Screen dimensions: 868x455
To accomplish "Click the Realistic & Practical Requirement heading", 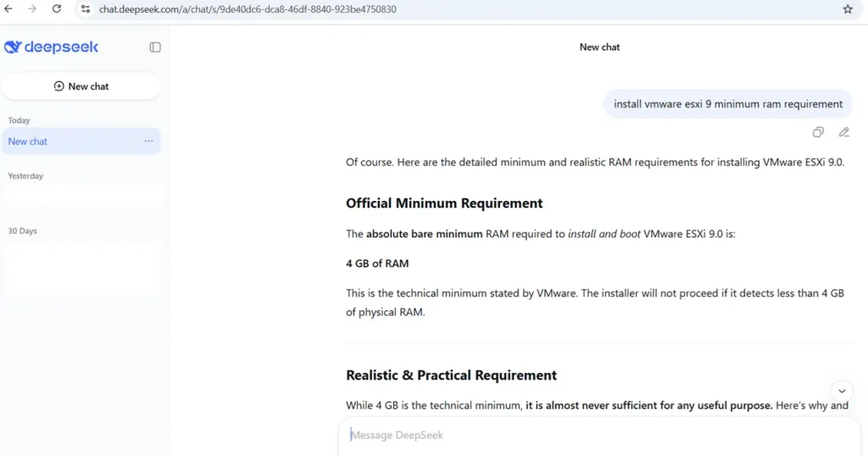I will [x=451, y=375].
